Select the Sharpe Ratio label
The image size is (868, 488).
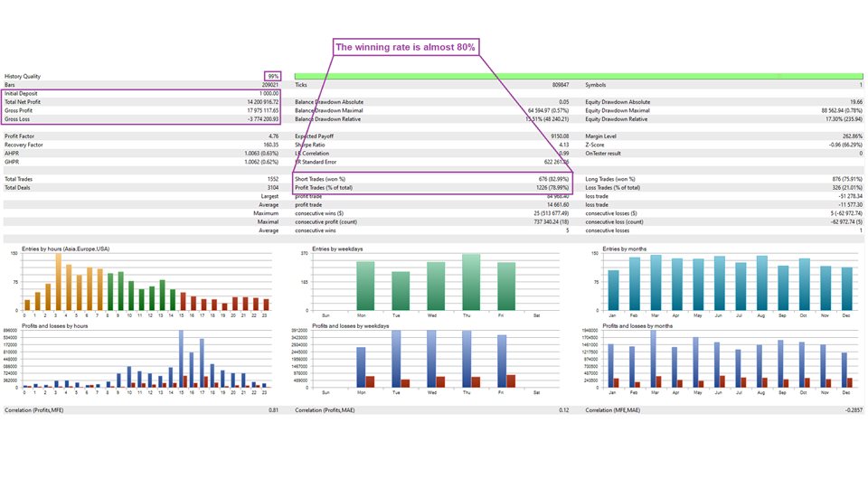point(311,145)
